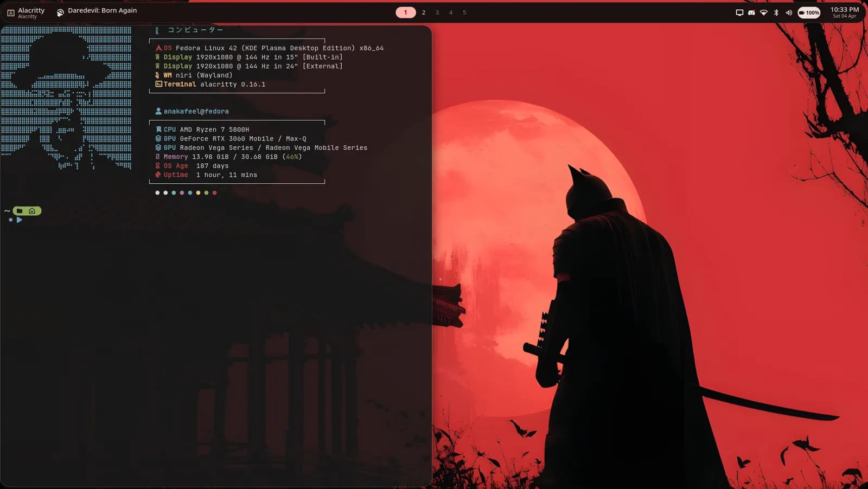Click the user icon beside anakafeel@fedora

tap(158, 111)
